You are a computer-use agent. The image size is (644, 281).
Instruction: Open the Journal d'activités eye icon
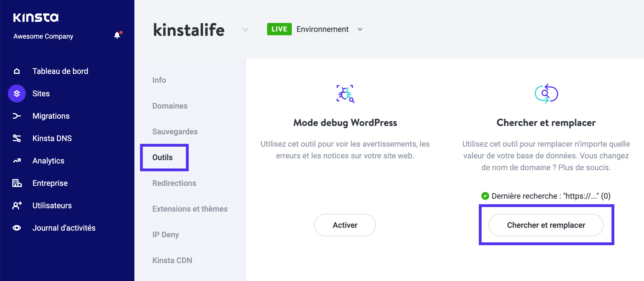(x=17, y=228)
